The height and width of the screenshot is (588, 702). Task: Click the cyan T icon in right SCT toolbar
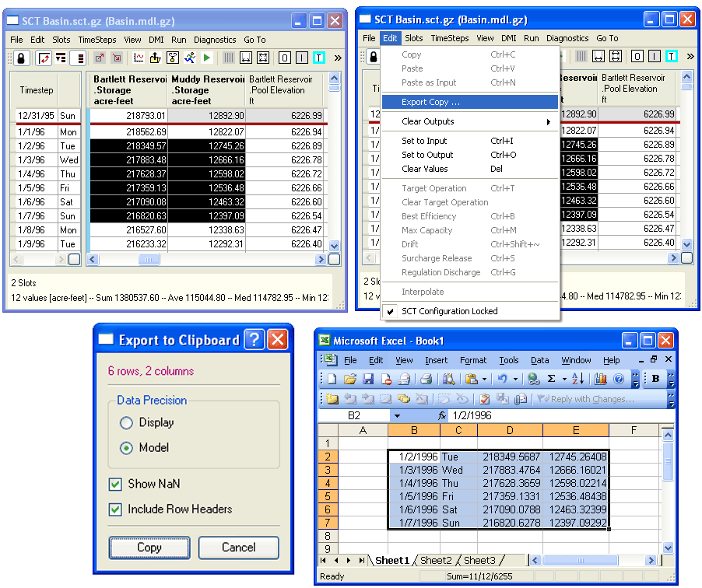(671, 56)
